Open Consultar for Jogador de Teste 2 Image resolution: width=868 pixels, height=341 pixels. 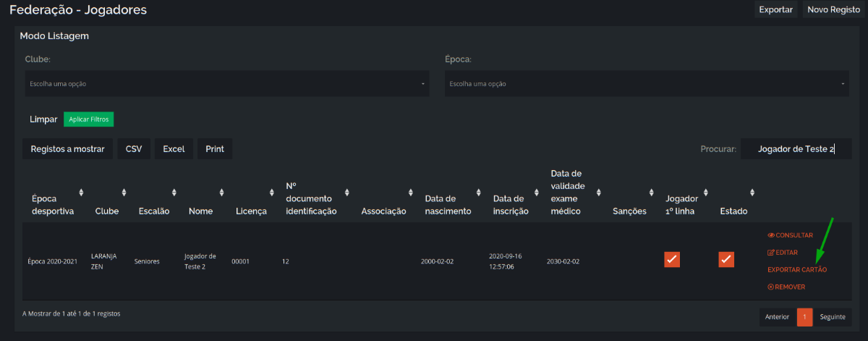coord(790,235)
